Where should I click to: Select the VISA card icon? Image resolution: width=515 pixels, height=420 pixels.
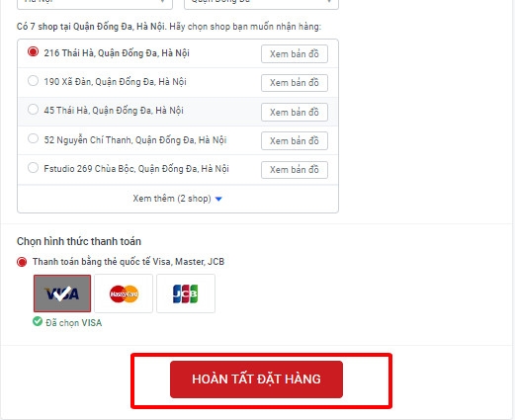(x=62, y=294)
